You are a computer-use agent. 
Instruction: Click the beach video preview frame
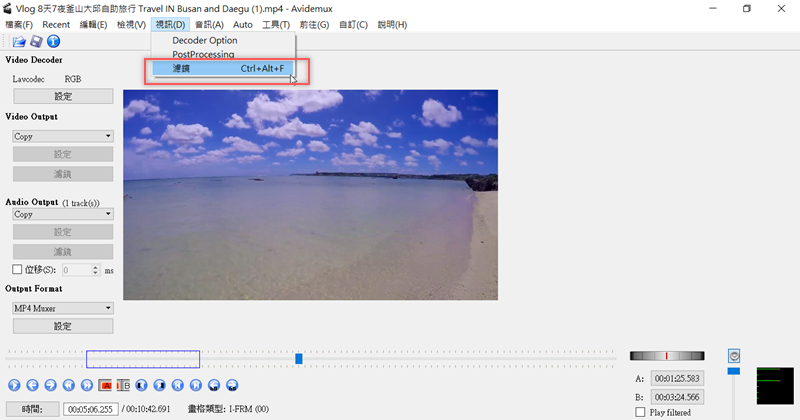click(x=310, y=195)
